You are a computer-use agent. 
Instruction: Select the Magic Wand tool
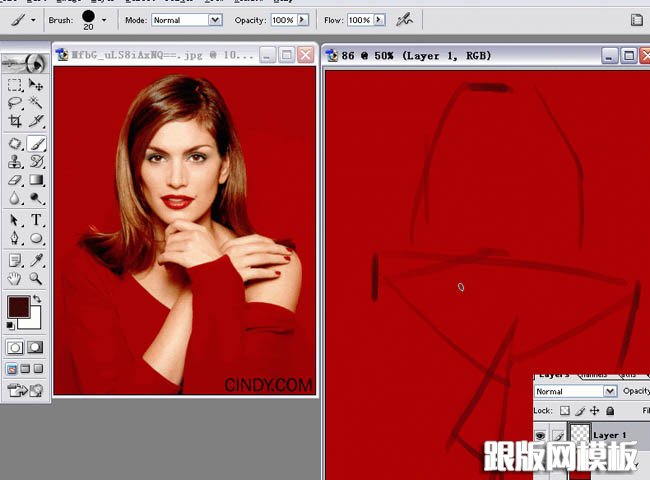[36, 103]
